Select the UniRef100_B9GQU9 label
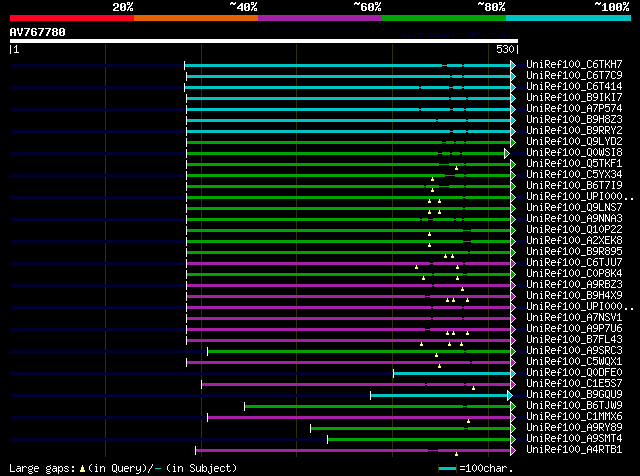 tap(574, 395)
